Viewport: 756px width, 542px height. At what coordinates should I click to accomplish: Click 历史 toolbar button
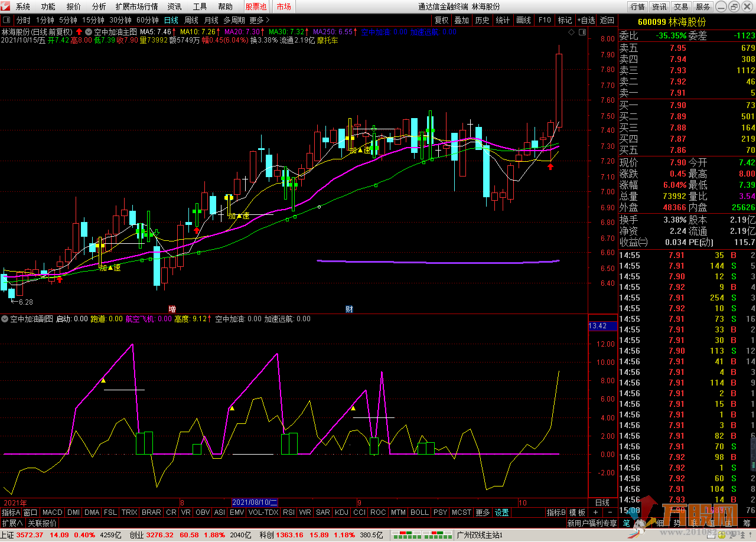tap(483, 20)
